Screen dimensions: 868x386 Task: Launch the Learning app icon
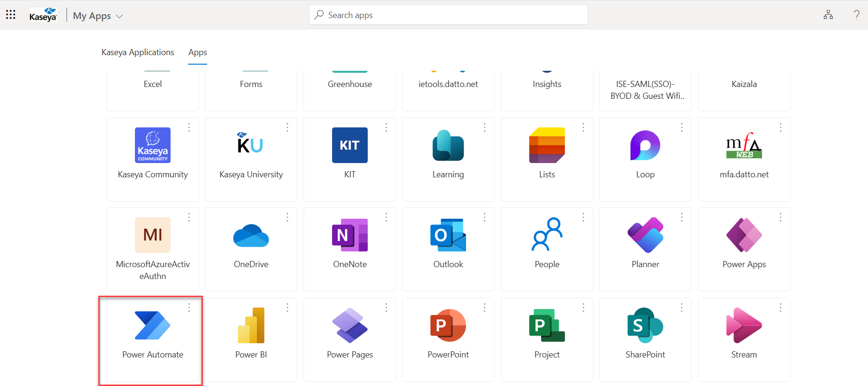(448, 145)
